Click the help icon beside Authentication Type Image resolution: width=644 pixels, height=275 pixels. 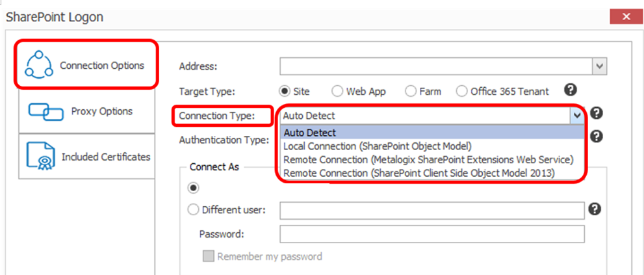point(595,137)
